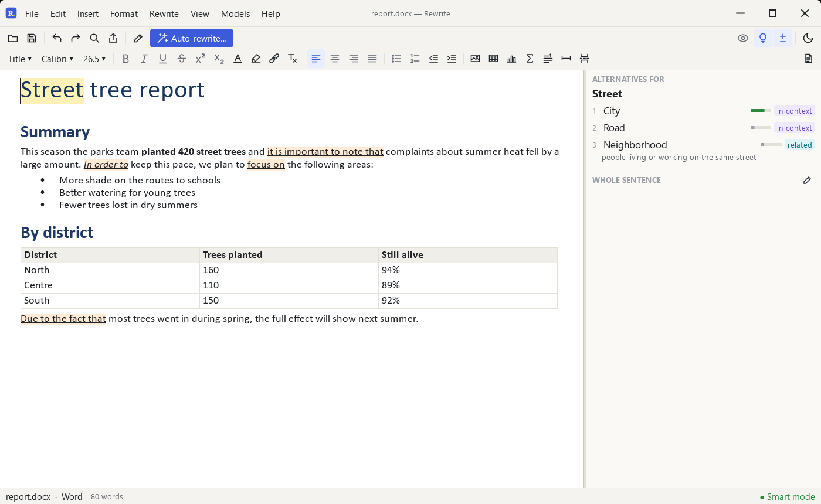
Task: Undo the last change
Action: (57, 39)
